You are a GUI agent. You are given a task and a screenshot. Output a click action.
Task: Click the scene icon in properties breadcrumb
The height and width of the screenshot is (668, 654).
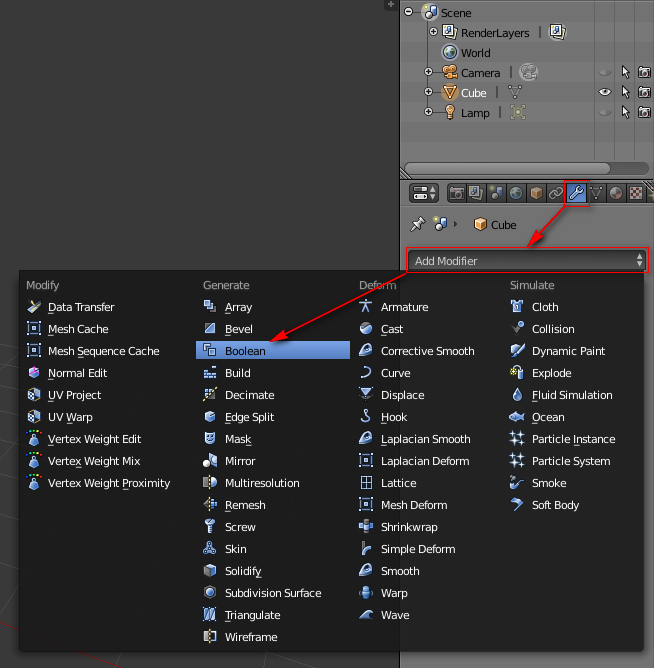(440, 224)
